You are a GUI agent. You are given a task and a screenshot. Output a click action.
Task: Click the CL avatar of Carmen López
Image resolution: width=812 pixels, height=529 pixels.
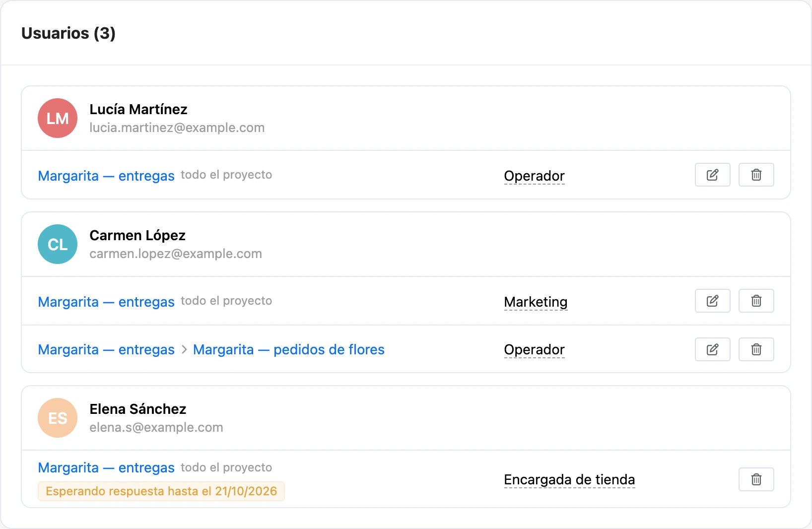[58, 244]
